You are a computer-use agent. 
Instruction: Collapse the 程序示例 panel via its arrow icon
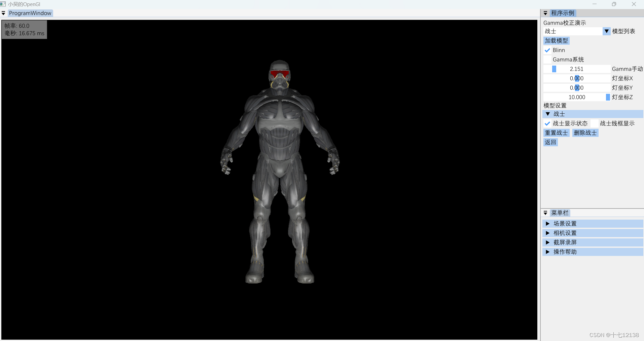point(545,13)
